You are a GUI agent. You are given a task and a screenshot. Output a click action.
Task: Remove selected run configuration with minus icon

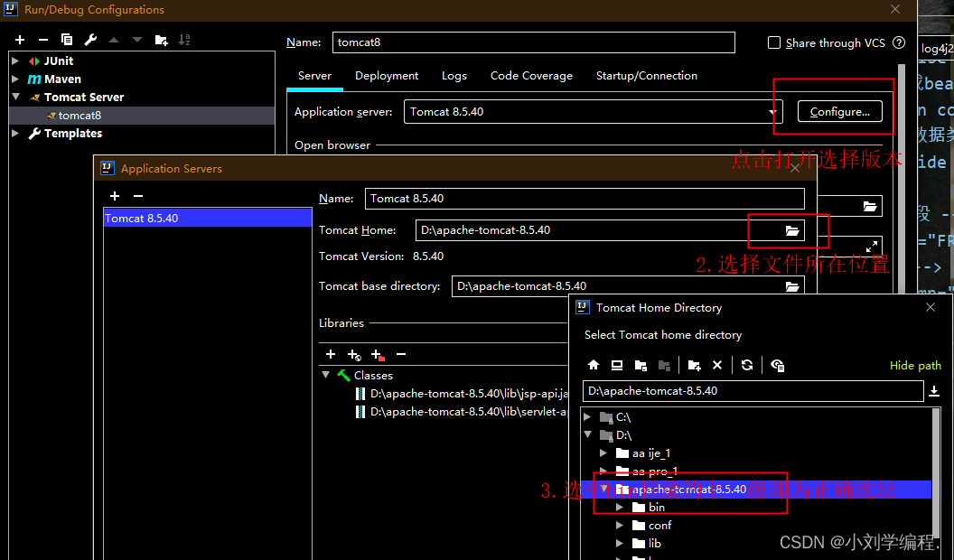(43, 40)
